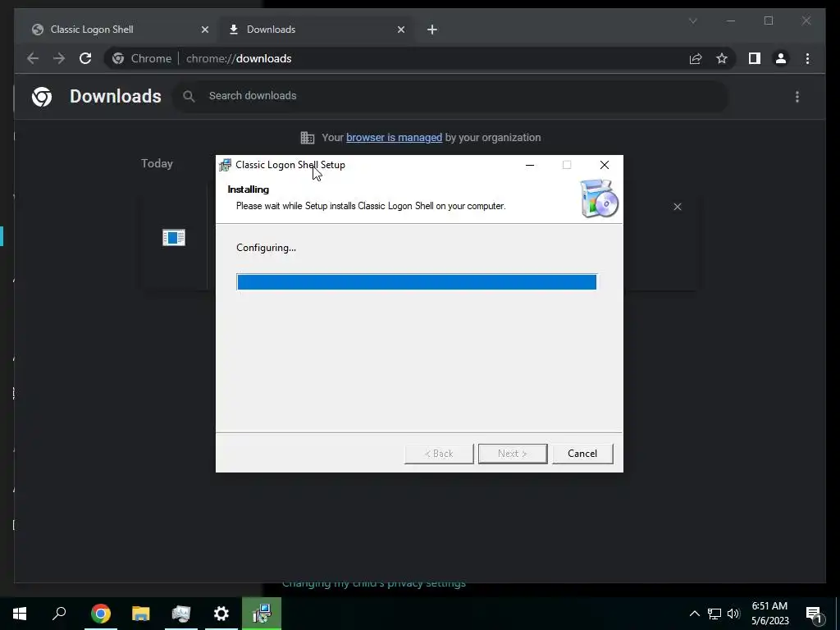
Task: Click the disabled Back button in setup
Action: pyautogui.click(x=439, y=453)
